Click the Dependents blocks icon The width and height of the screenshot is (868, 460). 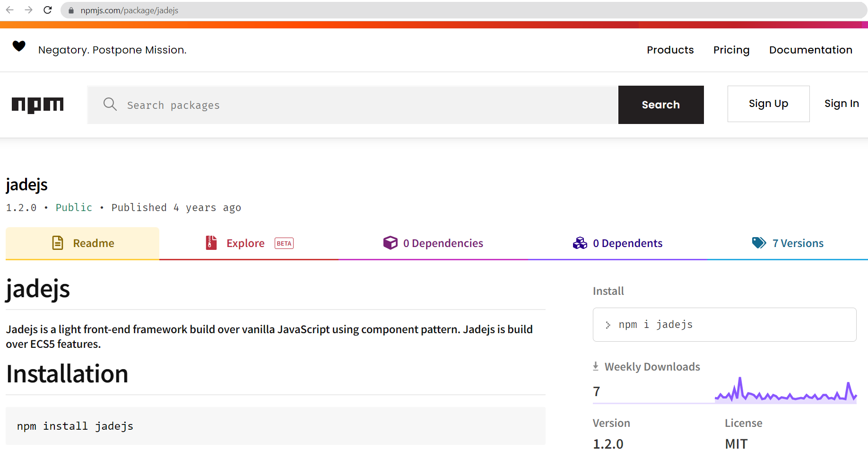click(580, 243)
